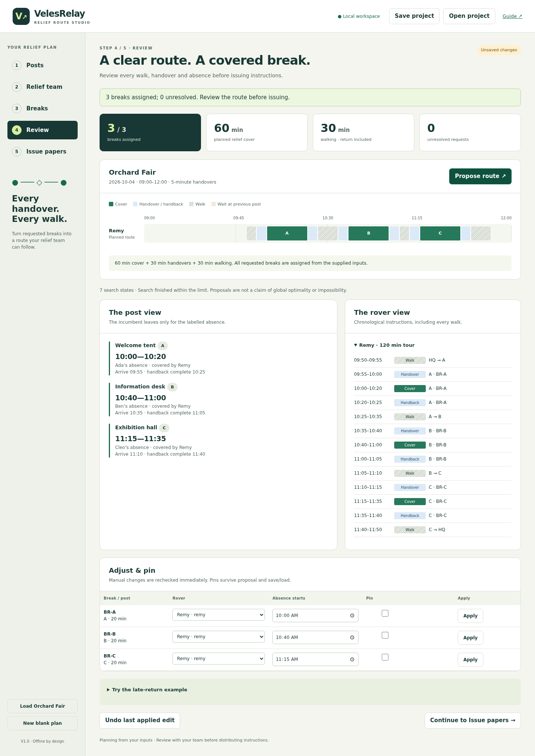This screenshot has height=756, width=535.
Task: Tick the Pin checkbox for BR-A
Action: [x=385, y=613]
